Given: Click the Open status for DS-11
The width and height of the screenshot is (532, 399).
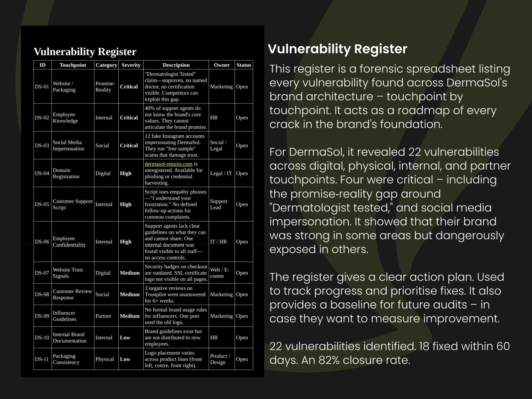Looking at the screenshot, I should click(242, 359).
